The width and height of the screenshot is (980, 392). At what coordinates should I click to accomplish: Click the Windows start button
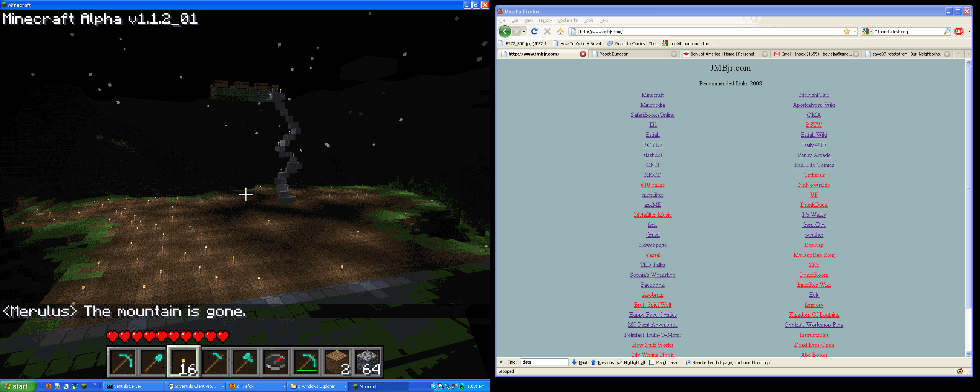pyautogui.click(x=18, y=386)
